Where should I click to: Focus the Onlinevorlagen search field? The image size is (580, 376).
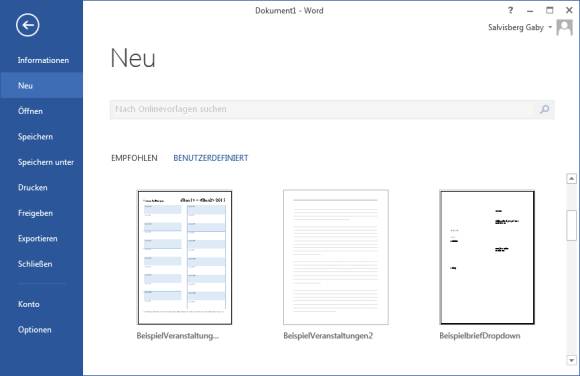(x=332, y=109)
